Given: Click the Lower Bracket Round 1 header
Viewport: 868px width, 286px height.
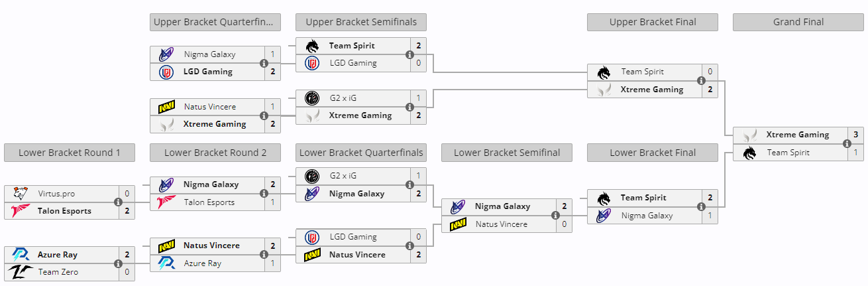Looking at the screenshot, I should click(70, 153).
